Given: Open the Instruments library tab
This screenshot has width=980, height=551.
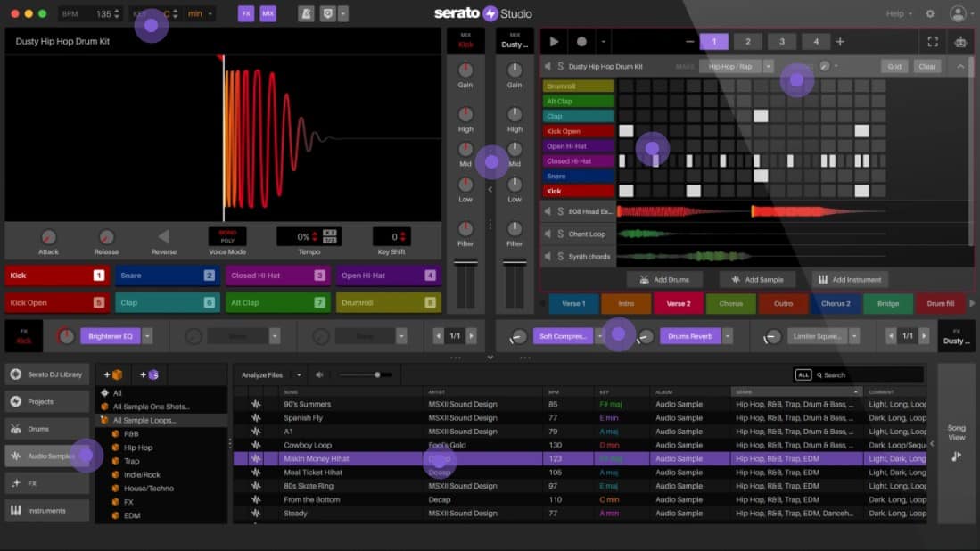Looking at the screenshot, I should point(46,511).
